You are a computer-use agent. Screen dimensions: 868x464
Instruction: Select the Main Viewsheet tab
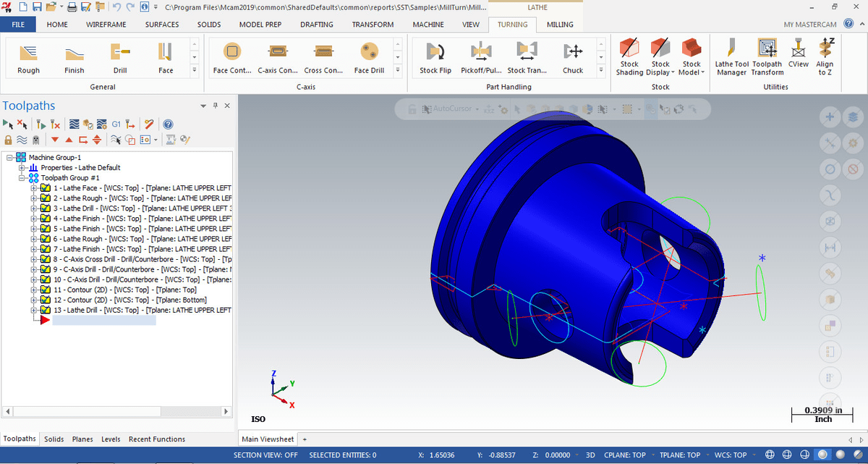click(x=268, y=439)
